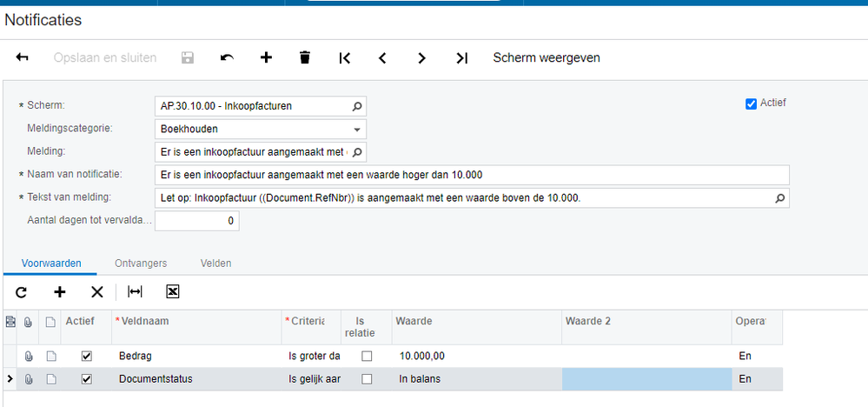Click Scherm weergeven button
The width and height of the screenshot is (868, 407).
click(547, 57)
